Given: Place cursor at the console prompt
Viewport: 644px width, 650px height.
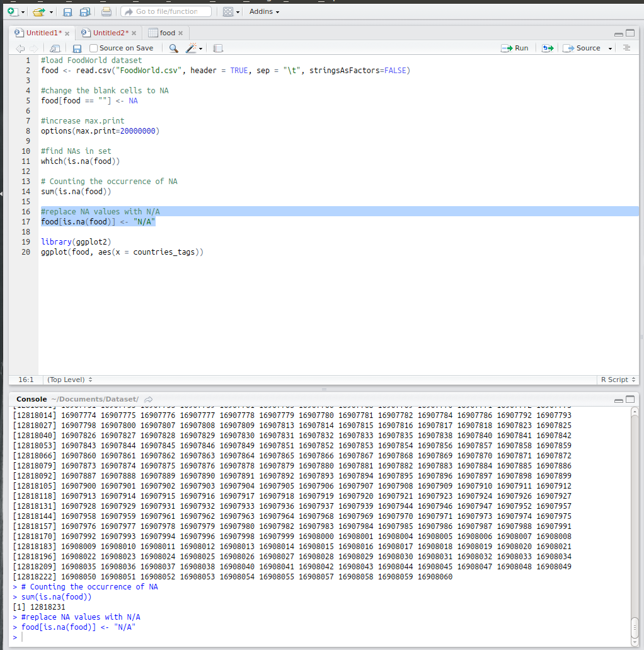Looking at the screenshot, I should coord(23,637).
